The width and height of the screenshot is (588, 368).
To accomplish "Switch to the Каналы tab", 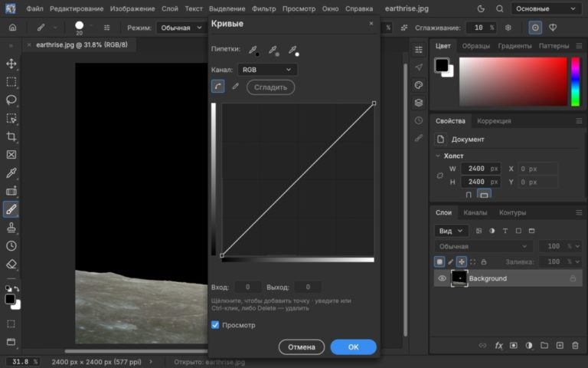I will point(475,212).
